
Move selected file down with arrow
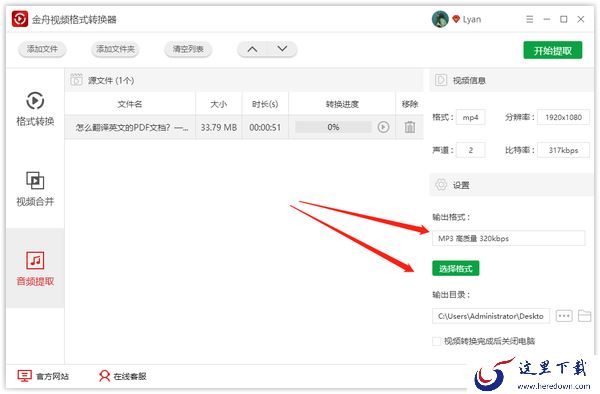click(282, 49)
